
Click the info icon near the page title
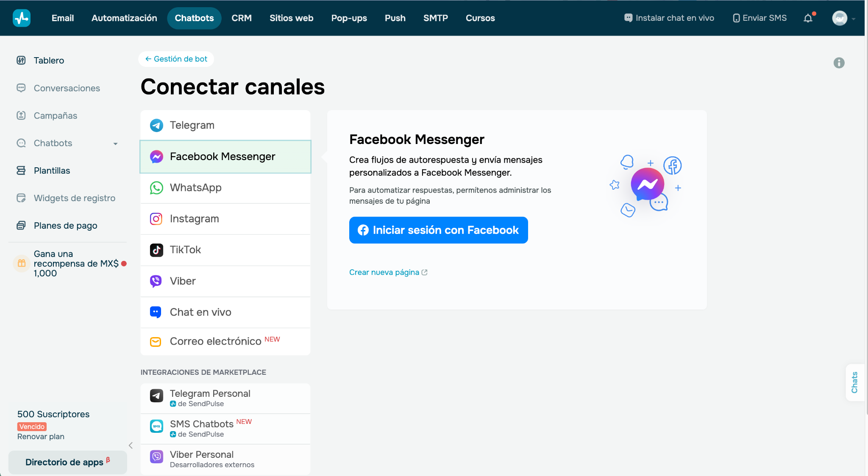point(839,63)
